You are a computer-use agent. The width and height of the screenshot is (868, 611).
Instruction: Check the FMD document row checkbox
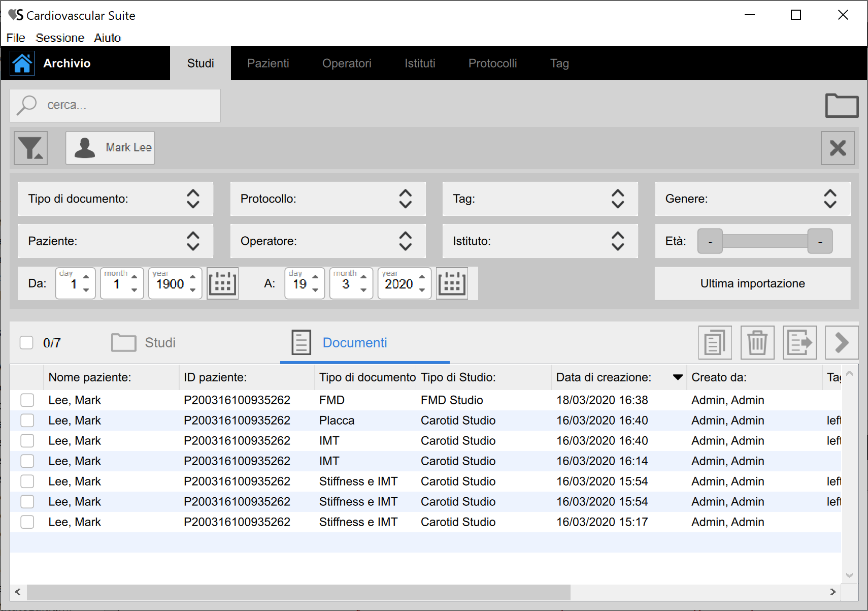coord(27,400)
